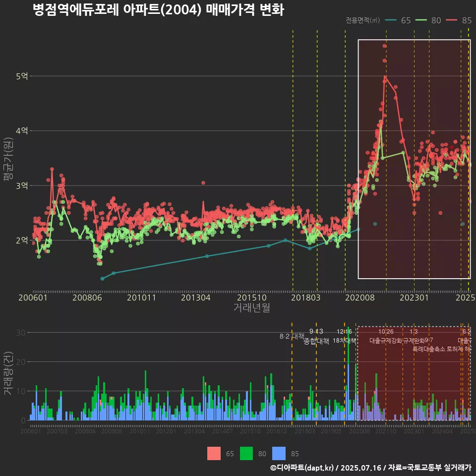The image size is (476, 476).
Task: Click the 특례대출축소 policy annotation
Action: pyautogui.click(x=429, y=349)
